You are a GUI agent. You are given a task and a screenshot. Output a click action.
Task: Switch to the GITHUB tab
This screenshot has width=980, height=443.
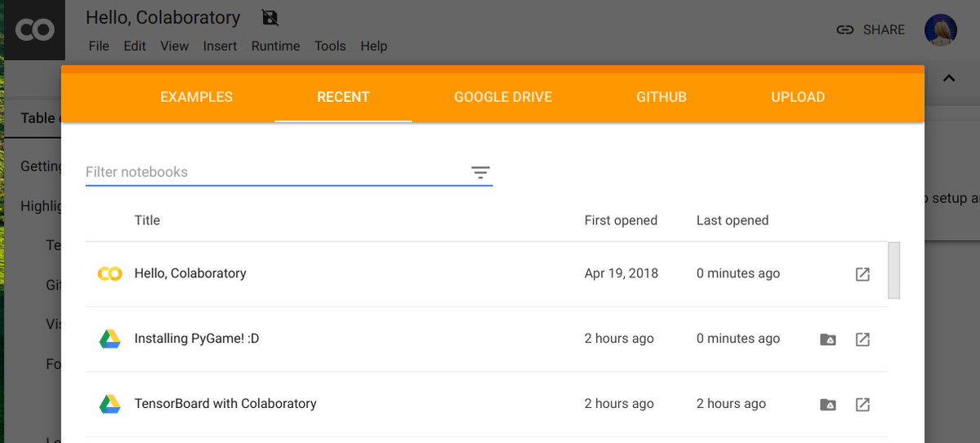pos(661,97)
